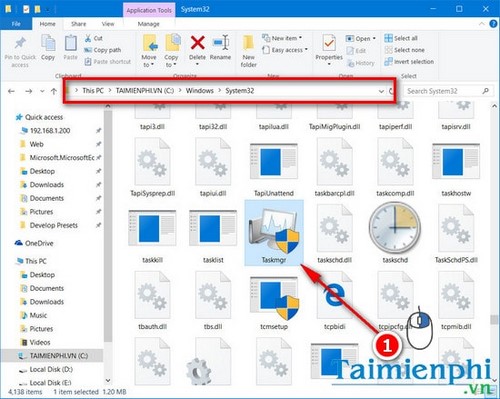Select the tbauth.dll file

pyautogui.click(x=152, y=301)
